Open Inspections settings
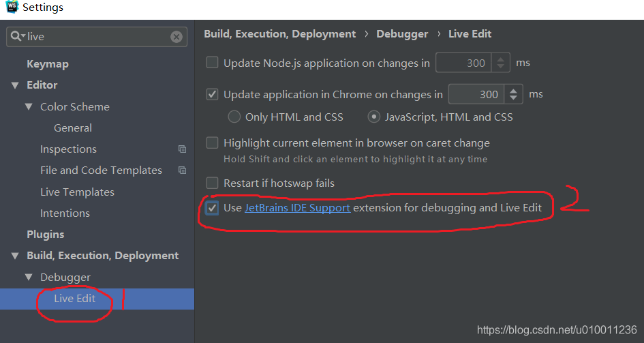 (x=68, y=149)
